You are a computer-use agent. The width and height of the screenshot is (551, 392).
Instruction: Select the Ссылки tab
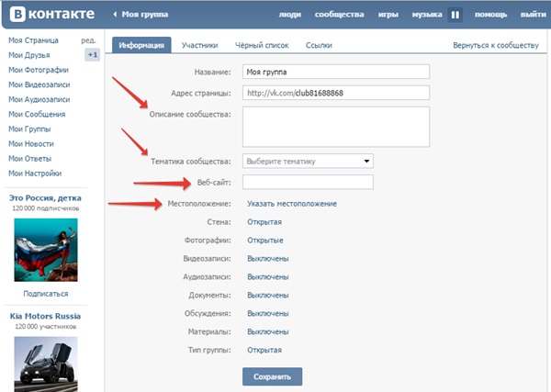coord(319,45)
